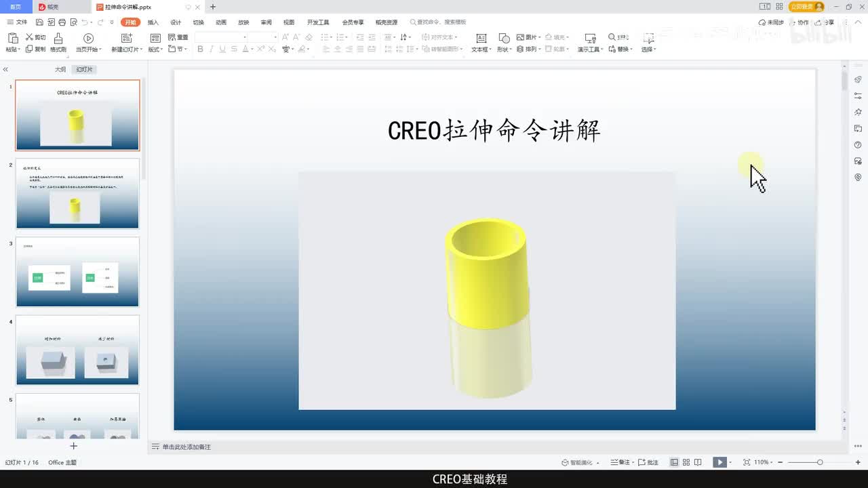Add a new slide with plus icon below thumbnails
The image size is (868, 488).
(x=74, y=446)
